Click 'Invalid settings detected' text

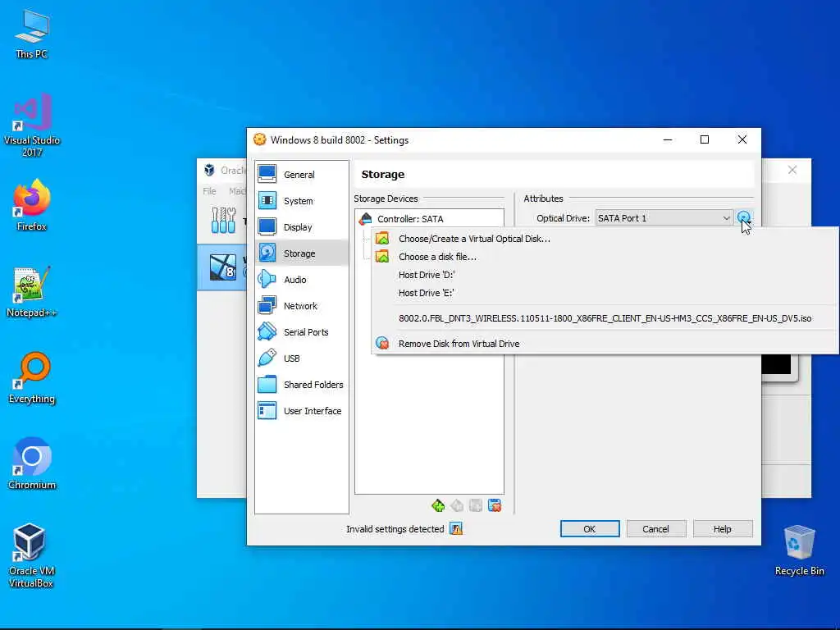coord(395,529)
